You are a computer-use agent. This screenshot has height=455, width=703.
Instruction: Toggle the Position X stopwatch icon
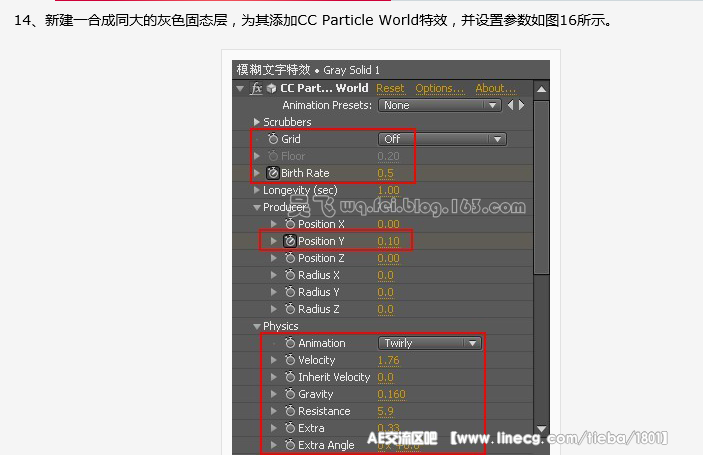click(x=290, y=224)
